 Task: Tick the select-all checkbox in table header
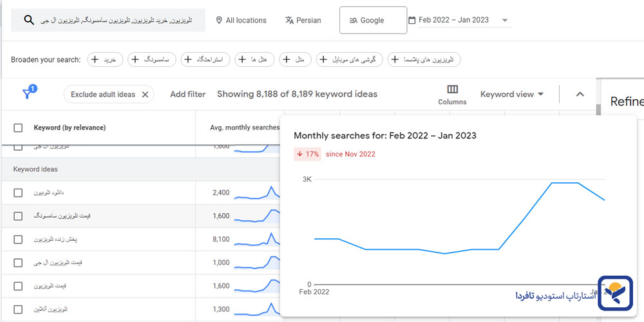(18, 128)
